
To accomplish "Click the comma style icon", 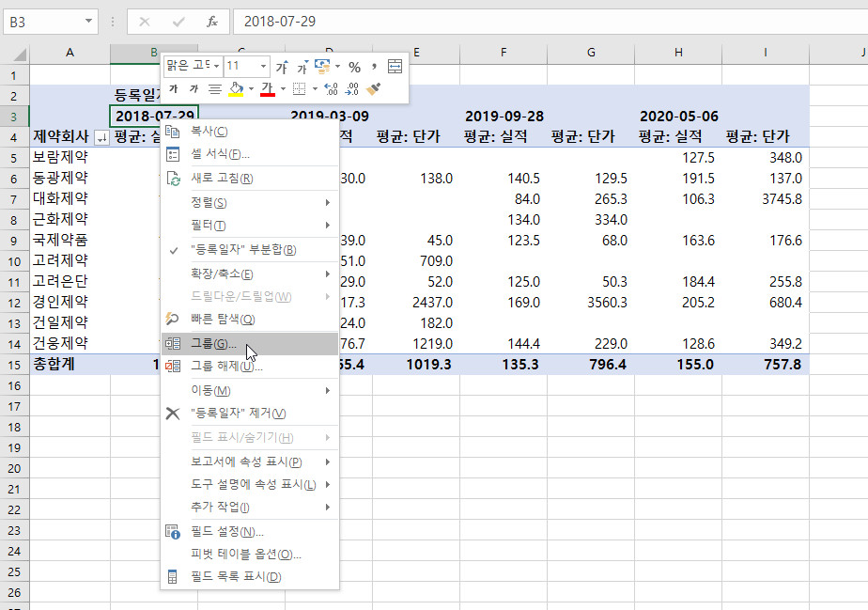I will [x=374, y=67].
